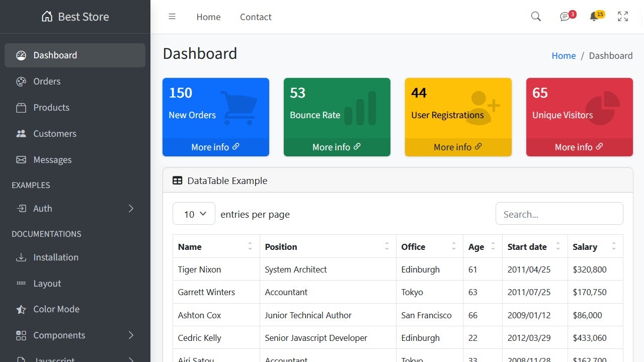Expand the Components submenu chevron
This screenshot has width=644, height=362.
pos(131,335)
